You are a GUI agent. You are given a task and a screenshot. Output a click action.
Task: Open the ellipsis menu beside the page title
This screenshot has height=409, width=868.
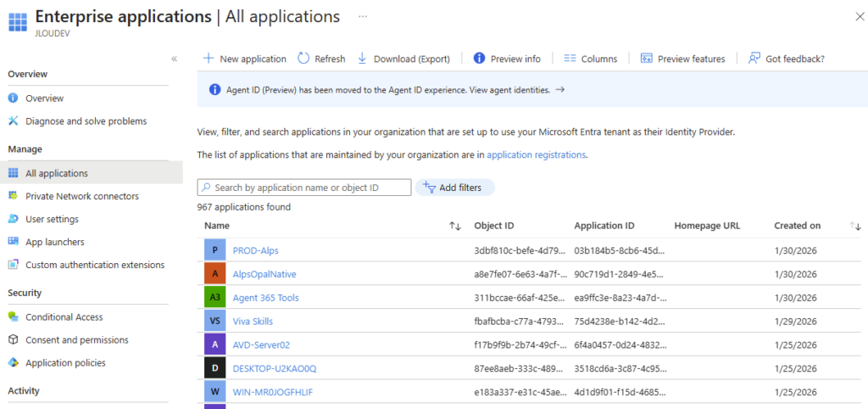tap(363, 17)
